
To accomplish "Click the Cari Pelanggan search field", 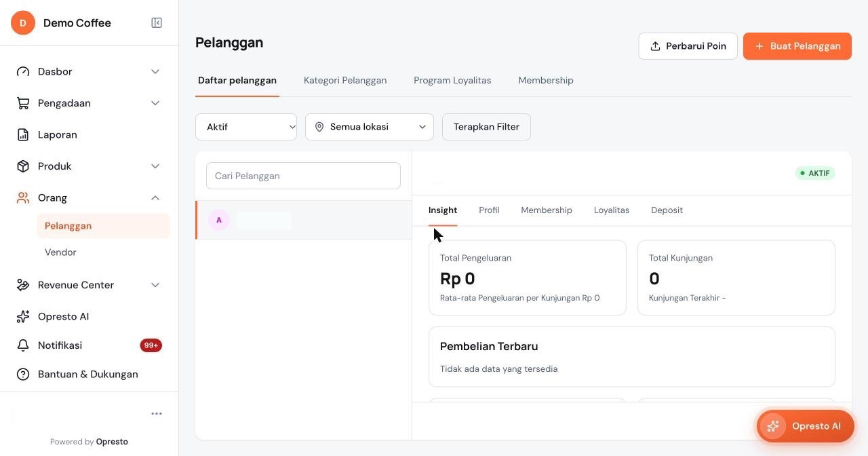I will 303,176.
